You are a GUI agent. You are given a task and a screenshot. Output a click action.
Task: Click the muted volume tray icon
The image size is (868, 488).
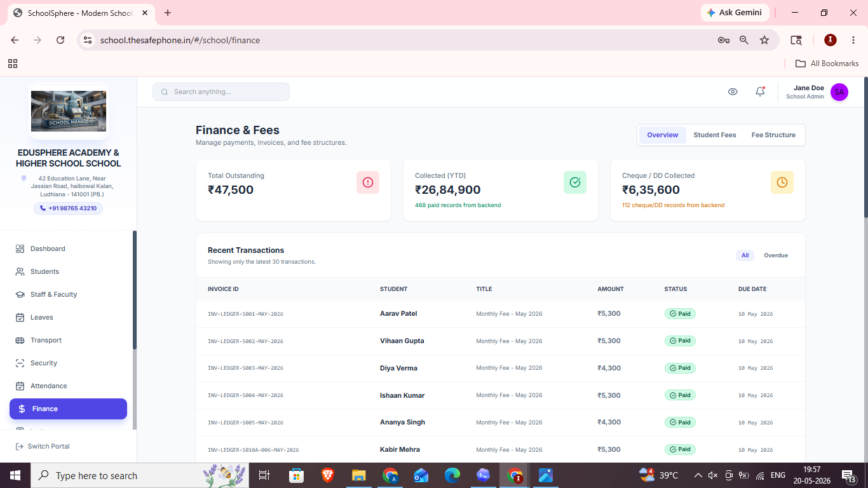[x=713, y=475]
